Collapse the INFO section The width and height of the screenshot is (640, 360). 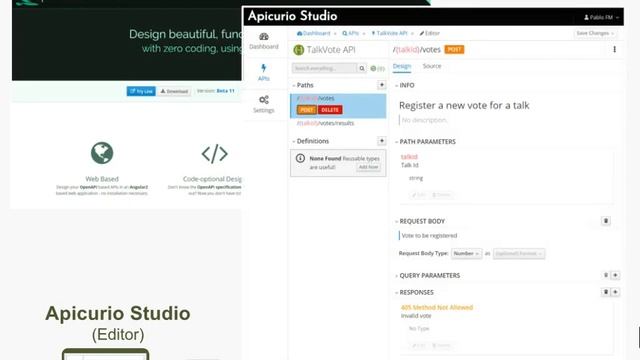pos(405,85)
